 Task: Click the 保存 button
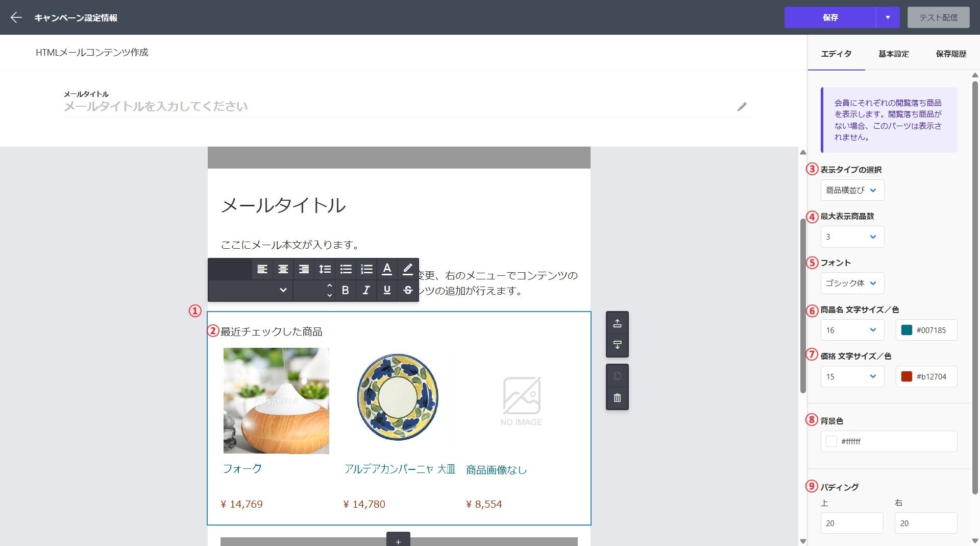click(x=830, y=17)
